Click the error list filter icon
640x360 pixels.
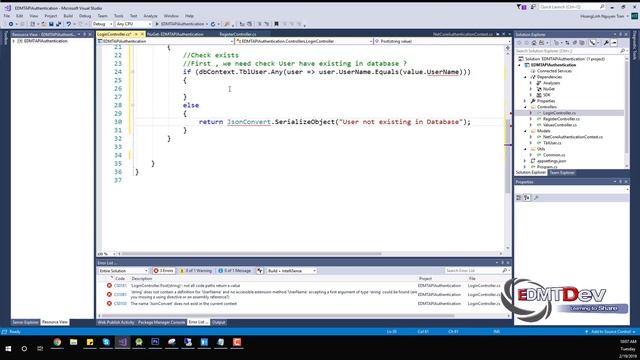[260, 271]
